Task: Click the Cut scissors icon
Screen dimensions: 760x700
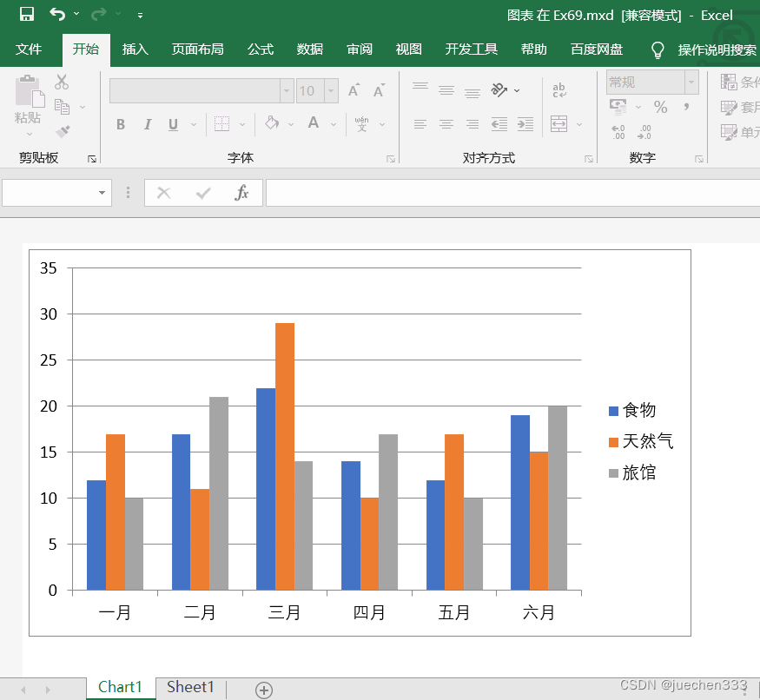Action: [62, 83]
